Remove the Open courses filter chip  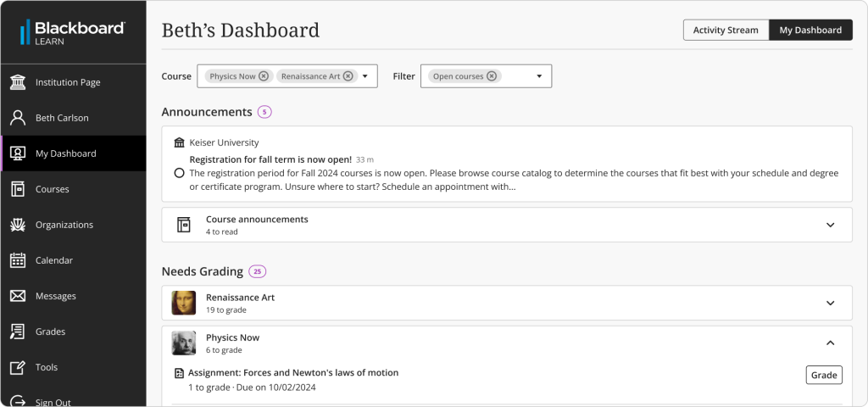[492, 76]
